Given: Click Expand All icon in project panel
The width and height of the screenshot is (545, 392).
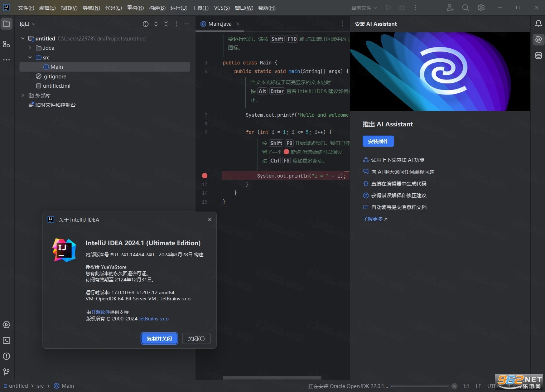Looking at the screenshot, I should click(x=156, y=24).
